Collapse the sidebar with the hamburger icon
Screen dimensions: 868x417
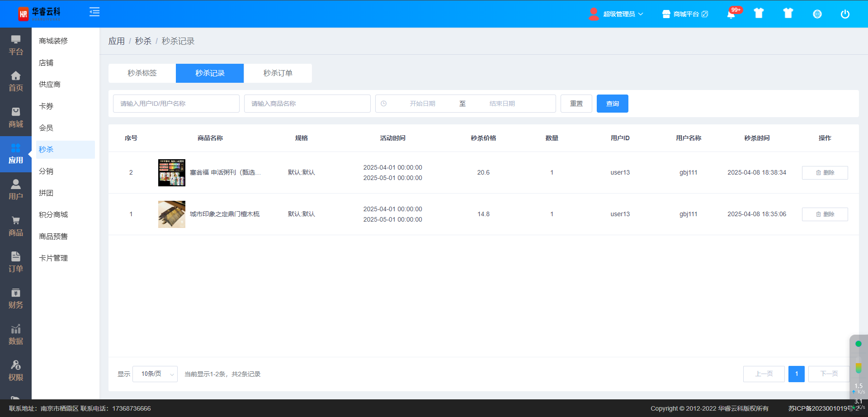pyautogui.click(x=94, y=12)
